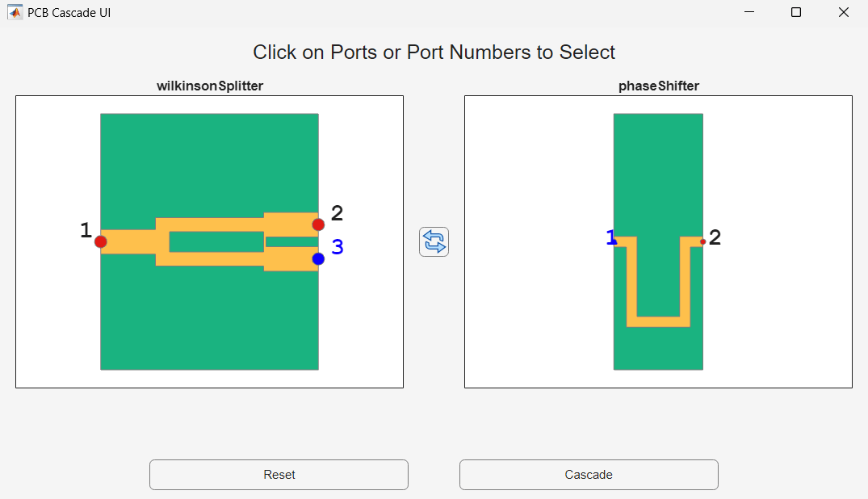868x499 pixels.
Task: Click the U-shaped yellow trace on phaseShifter
Action: 658,321
